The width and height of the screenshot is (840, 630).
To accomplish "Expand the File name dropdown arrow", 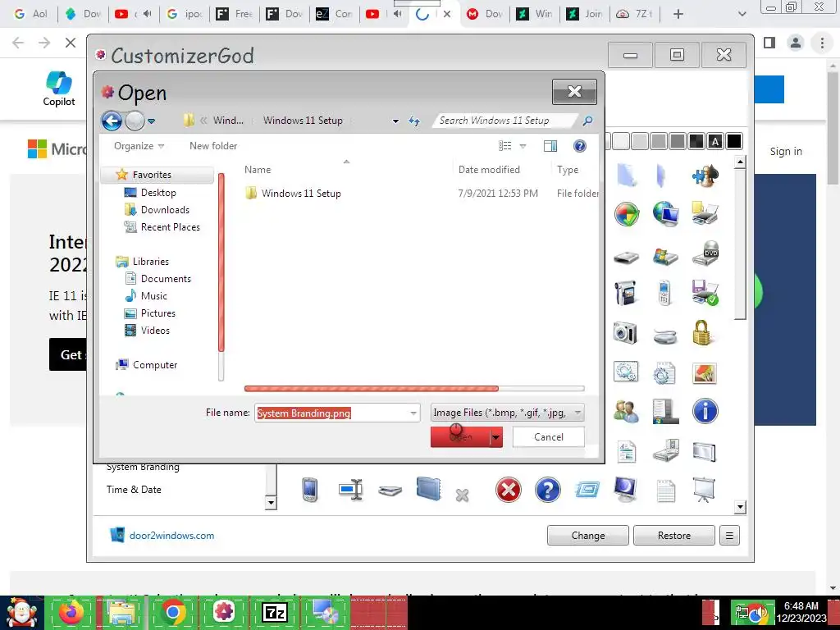I will click(x=413, y=413).
